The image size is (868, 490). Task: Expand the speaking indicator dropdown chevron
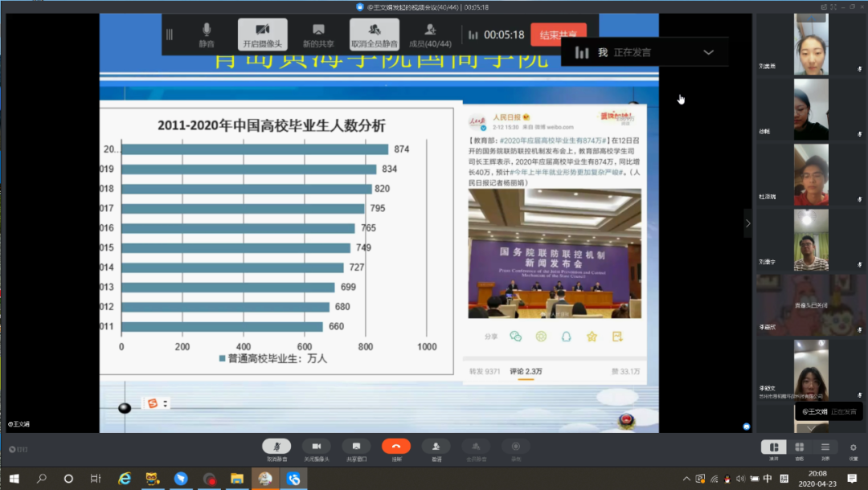tap(708, 52)
